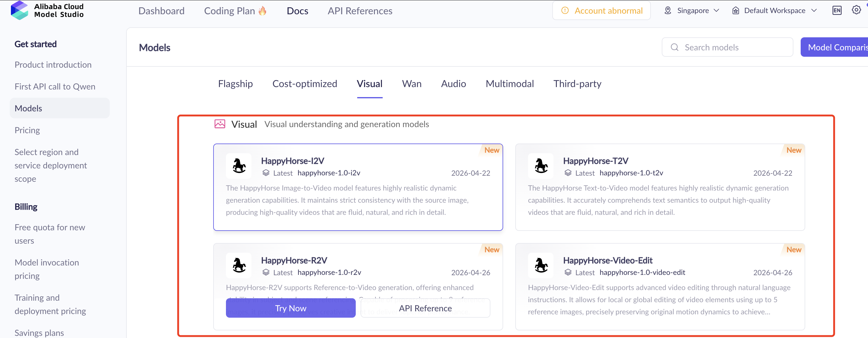The image size is (868, 338).
Task: Click the Model Comparison button
Action: (834, 47)
